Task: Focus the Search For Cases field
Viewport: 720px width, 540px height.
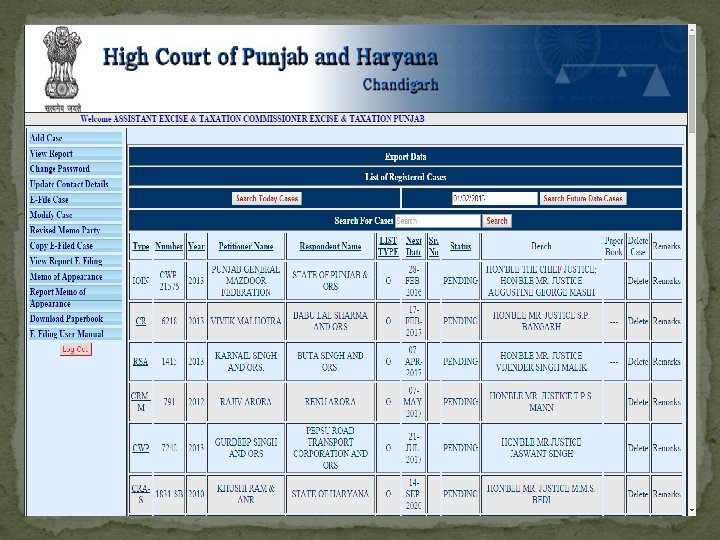Action: click(438, 221)
